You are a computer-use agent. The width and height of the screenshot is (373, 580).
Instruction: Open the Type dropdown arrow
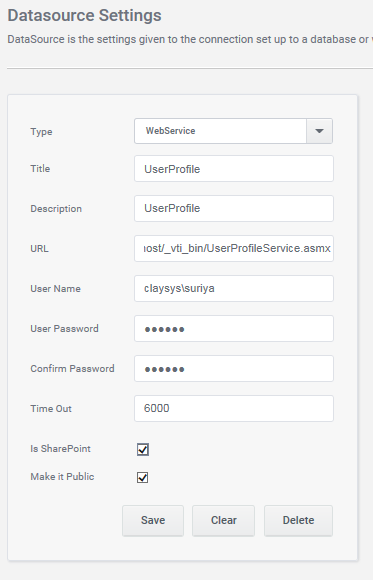(319, 131)
